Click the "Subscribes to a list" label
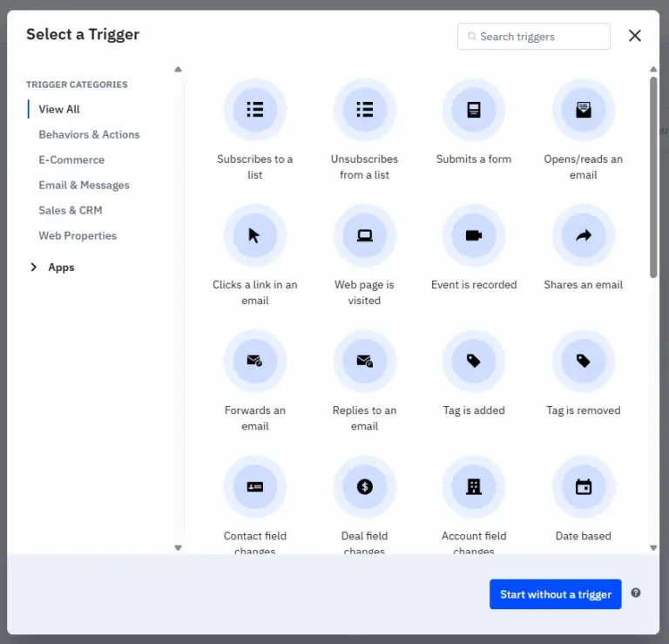Screen dimensions: 669x644 pos(254,166)
